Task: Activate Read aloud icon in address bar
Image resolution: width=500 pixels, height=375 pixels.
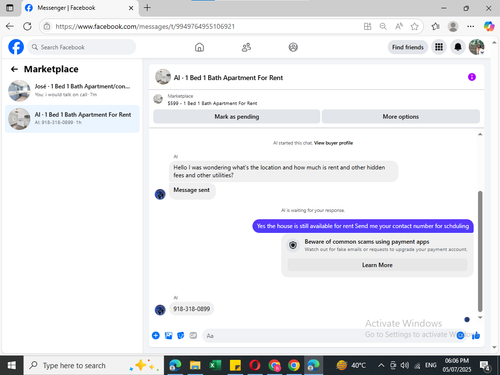Action: pos(399,26)
